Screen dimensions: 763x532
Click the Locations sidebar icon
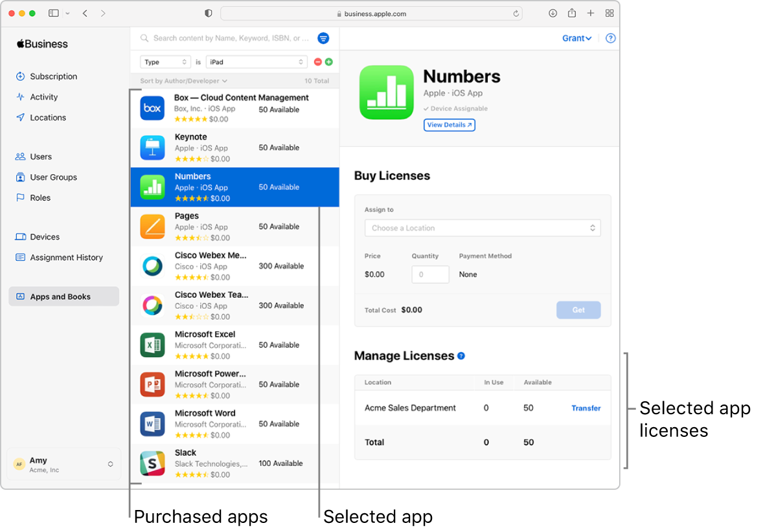(19, 118)
